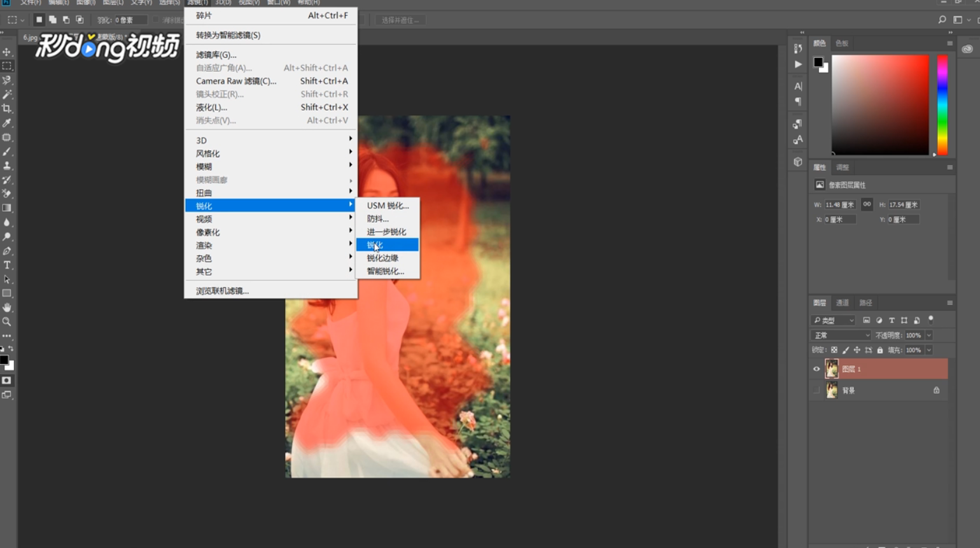Viewport: 980px width, 548px height.
Task: Select 液化(L)... menu entry
Action: [x=270, y=107]
